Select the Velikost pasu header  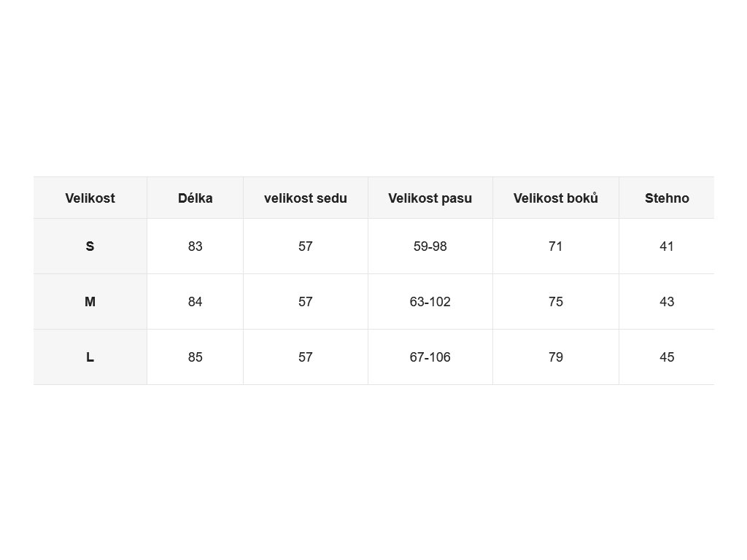pyautogui.click(x=430, y=198)
